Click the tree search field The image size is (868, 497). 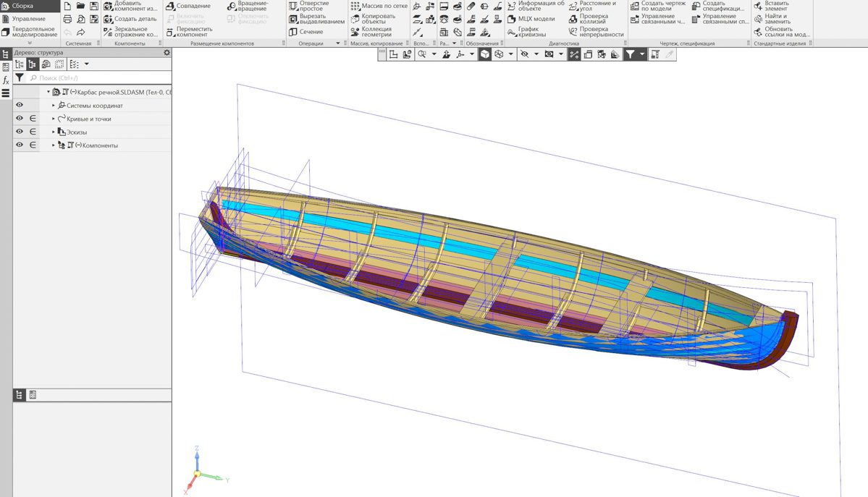(101, 77)
